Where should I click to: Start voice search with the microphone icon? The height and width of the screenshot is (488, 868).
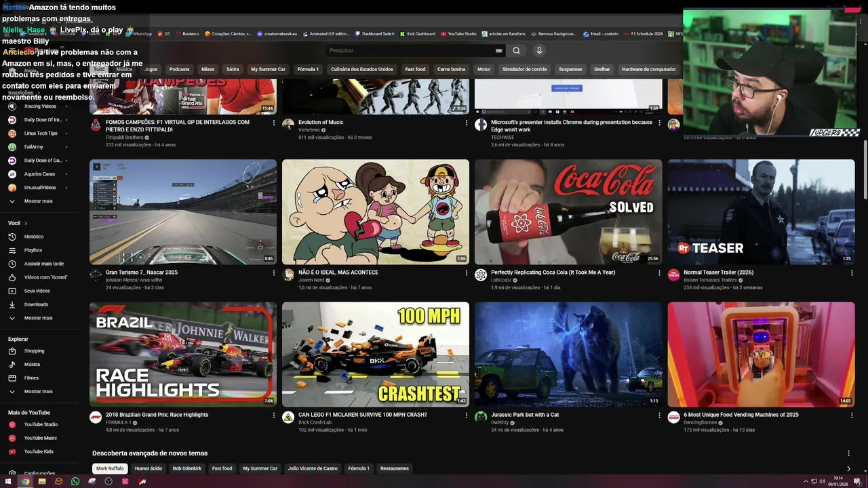tap(539, 50)
